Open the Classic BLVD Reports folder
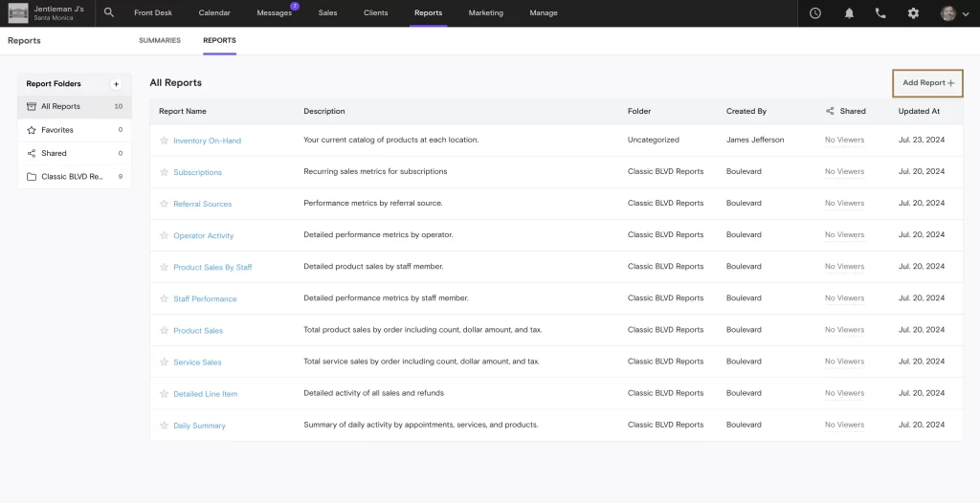The height and width of the screenshot is (503, 980). click(72, 177)
